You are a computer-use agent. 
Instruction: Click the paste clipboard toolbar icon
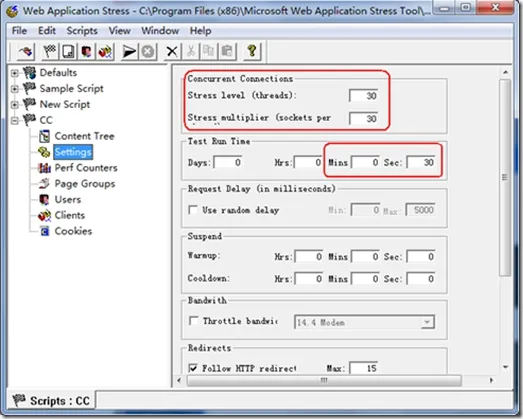pyautogui.click(x=227, y=51)
